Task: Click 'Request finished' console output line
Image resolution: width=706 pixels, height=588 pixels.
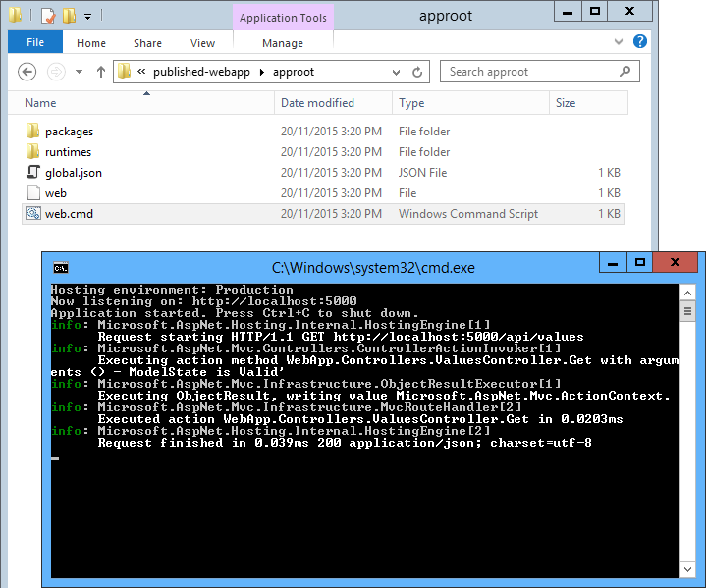Action: [x=345, y=443]
